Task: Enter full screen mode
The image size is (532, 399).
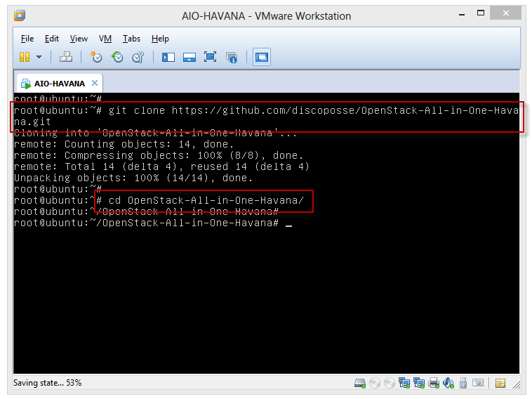Action: [210, 57]
